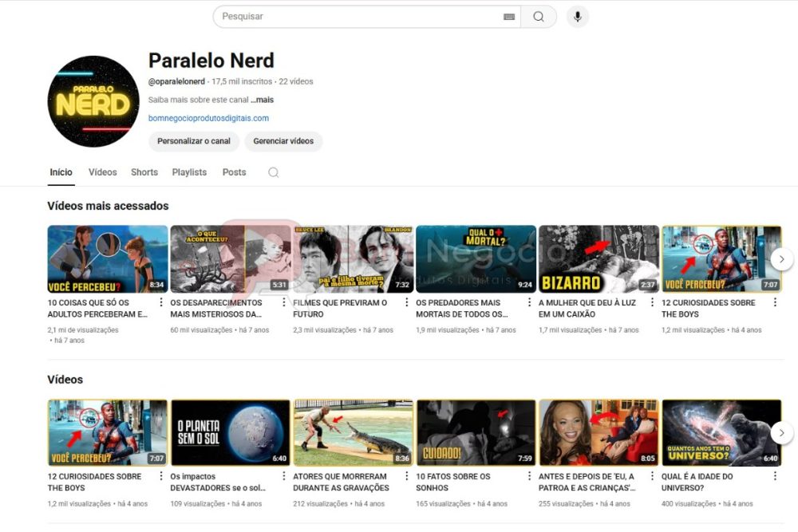
Task: Open the Bruce Lee and Brandon thumbnail 7:32
Action: coord(354,259)
